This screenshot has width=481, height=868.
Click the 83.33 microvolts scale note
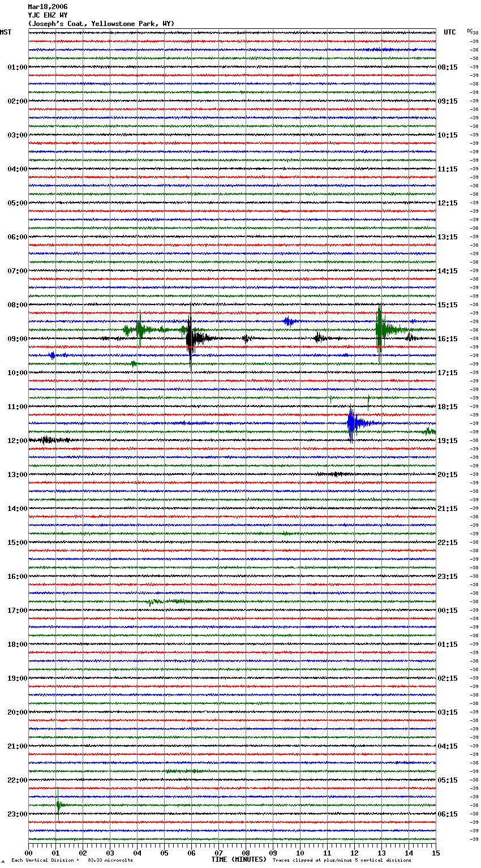110,860
